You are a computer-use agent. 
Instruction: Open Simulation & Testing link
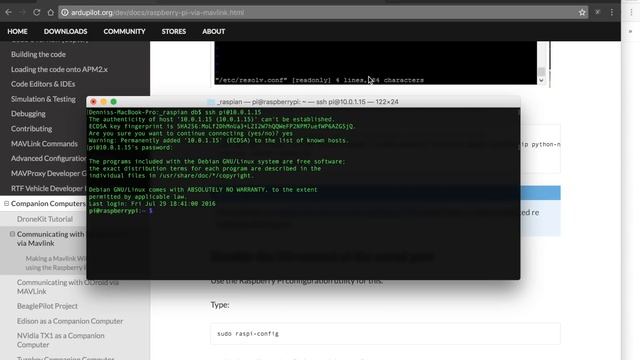[43, 99]
